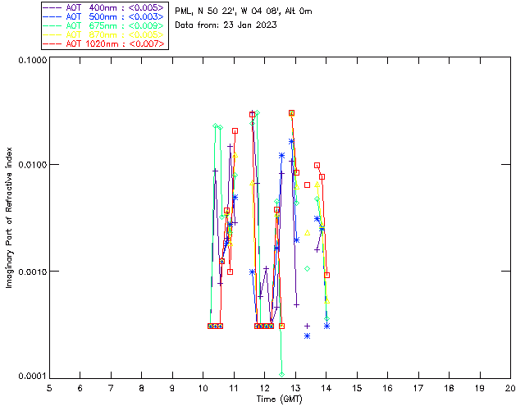
Task: Click the 0.1000 y-axis tick label
Action: [x=32, y=60]
